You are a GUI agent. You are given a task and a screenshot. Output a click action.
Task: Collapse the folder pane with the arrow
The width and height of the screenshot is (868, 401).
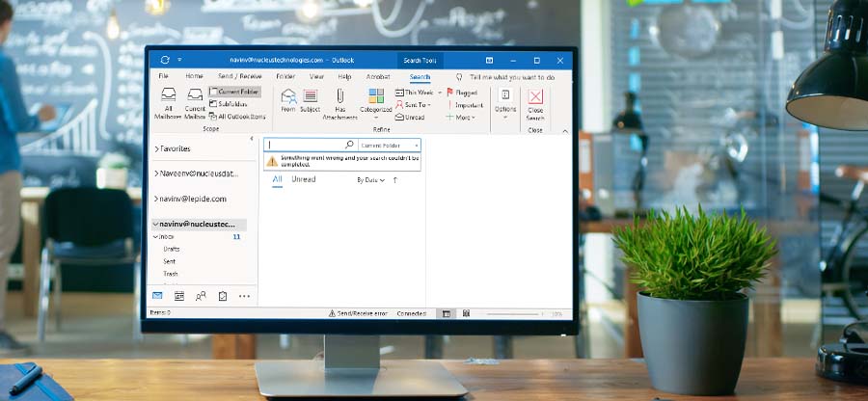pyautogui.click(x=252, y=138)
